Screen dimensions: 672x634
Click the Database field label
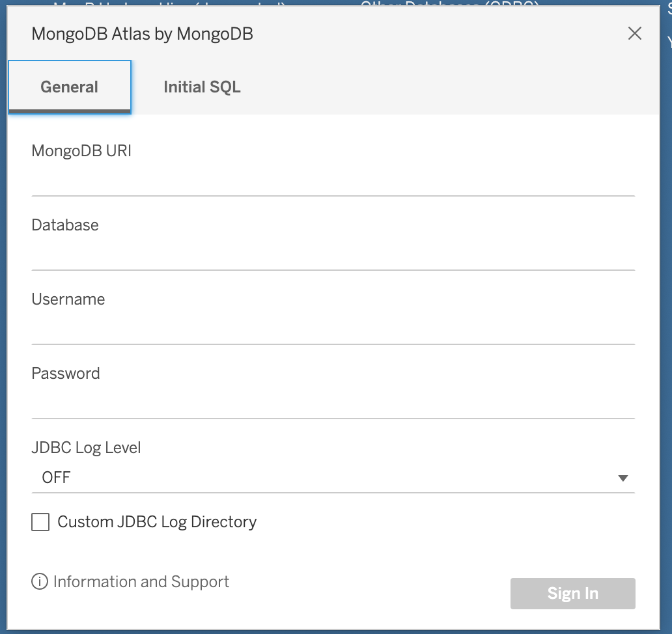tap(65, 225)
